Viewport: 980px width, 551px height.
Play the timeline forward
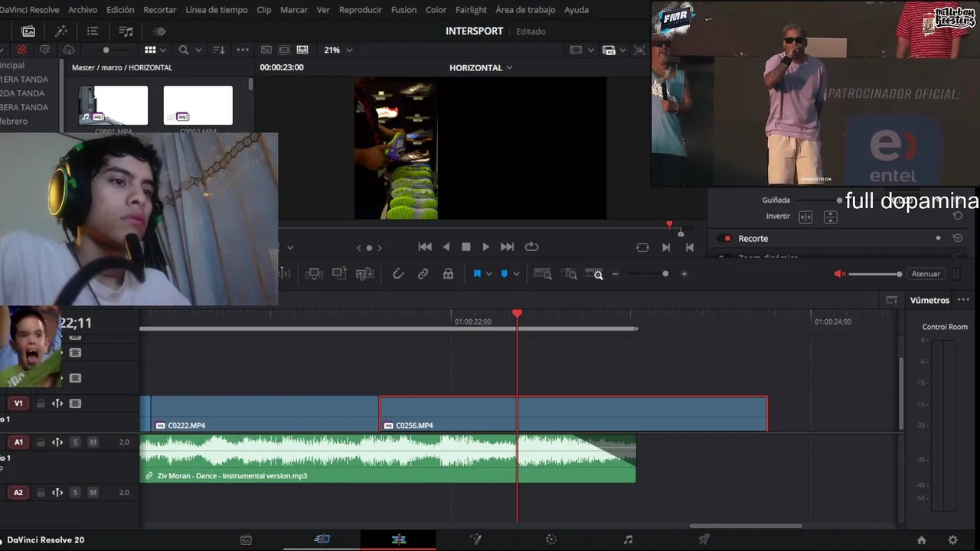pyautogui.click(x=485, y=247)
